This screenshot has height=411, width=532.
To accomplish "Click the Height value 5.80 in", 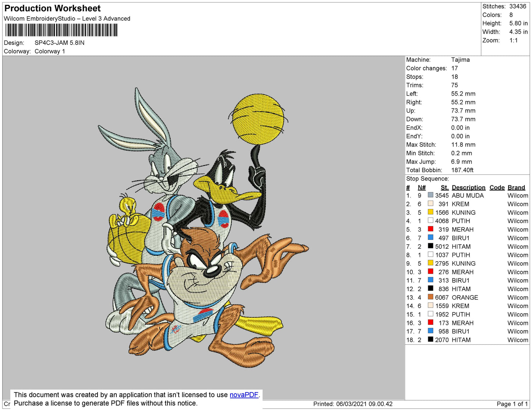I will [x=518, y=23].
